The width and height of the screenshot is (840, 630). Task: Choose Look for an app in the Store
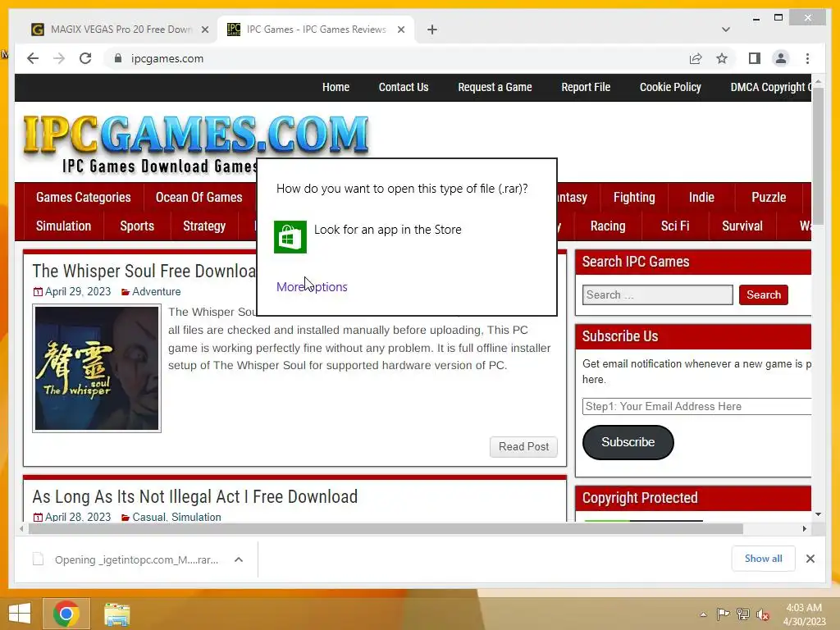[387, 230]
